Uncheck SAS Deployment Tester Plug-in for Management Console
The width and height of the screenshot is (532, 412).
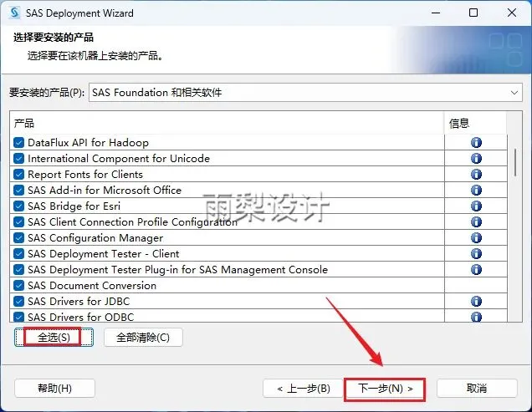(x=18, y=270)
